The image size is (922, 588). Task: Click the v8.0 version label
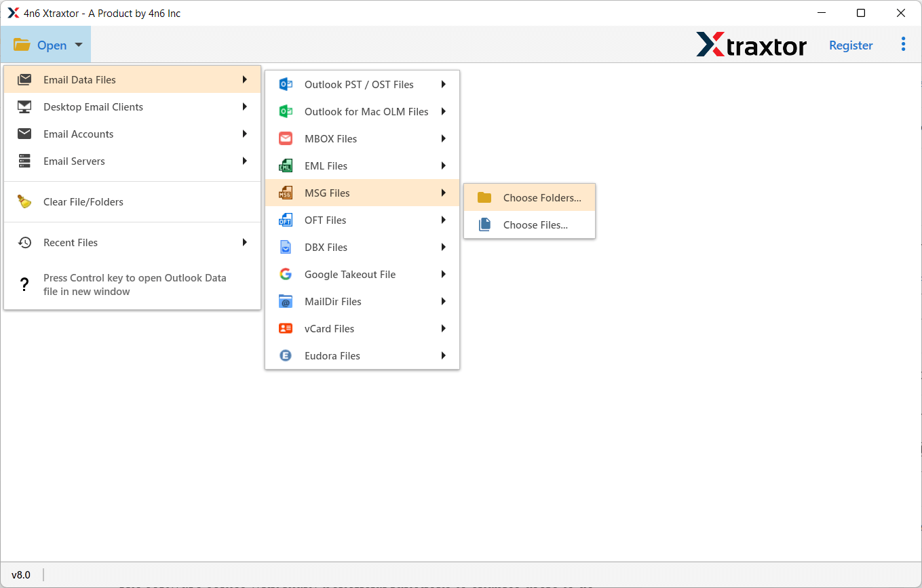[21, 574]
